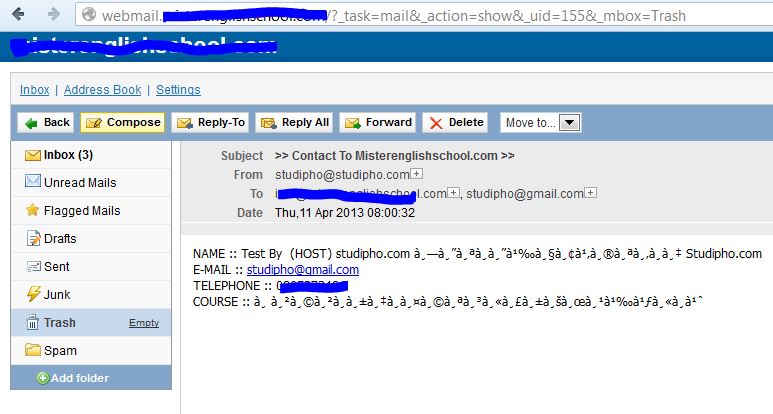Add sender studipho@studipho.com via plus icon
This screenshot has width=773, height=414.
coord(417,173)
